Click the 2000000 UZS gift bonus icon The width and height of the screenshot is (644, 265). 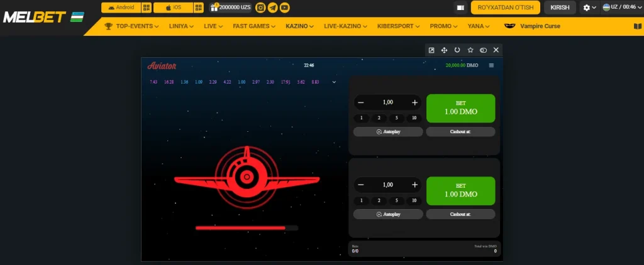(x=214, y=7)
